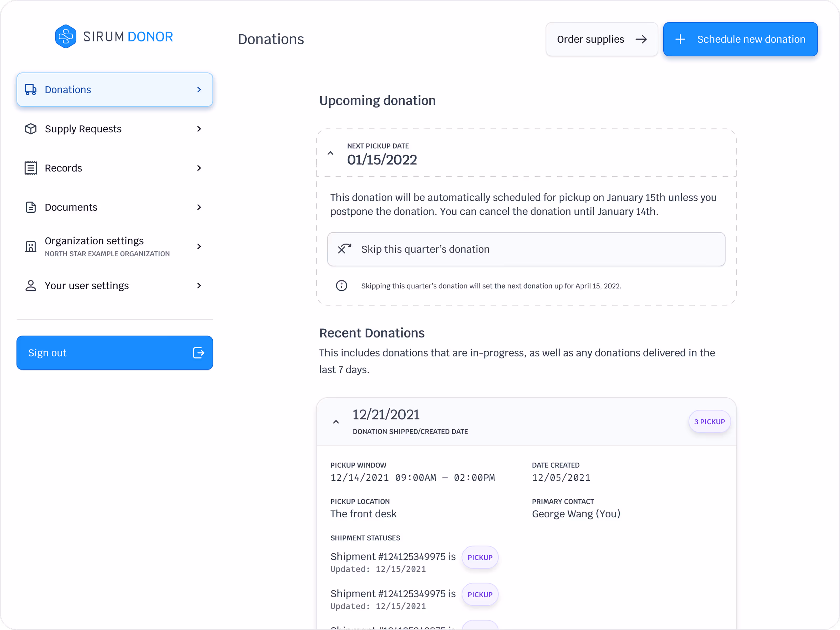Expand the Documents chevron
Viewport: 840px width, 630px height.
pyautogui.click(x=199, y=207)
